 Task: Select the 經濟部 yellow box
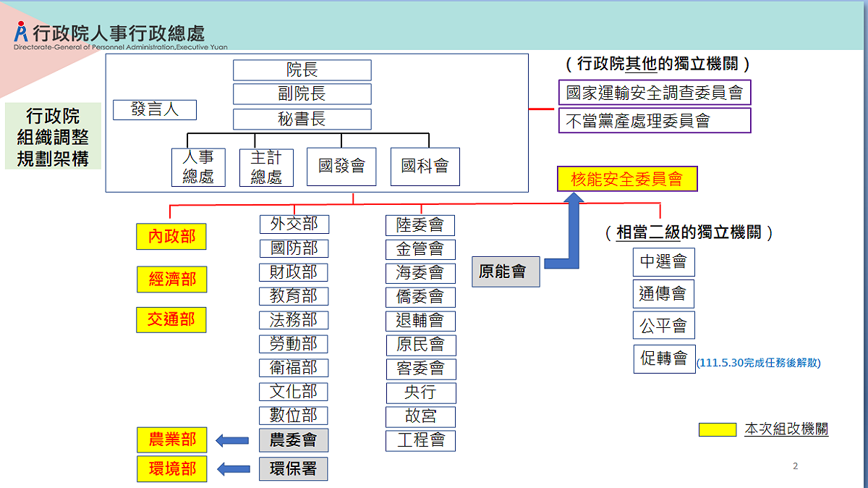tap(171, 279)
